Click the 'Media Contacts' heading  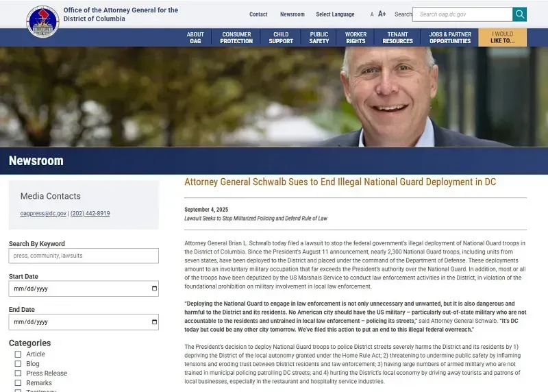(50, 196)
